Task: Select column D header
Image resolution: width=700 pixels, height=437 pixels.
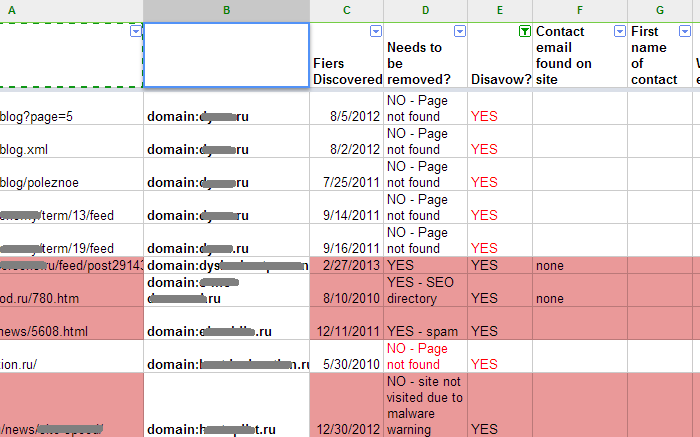Action: [x=425, y=10]
